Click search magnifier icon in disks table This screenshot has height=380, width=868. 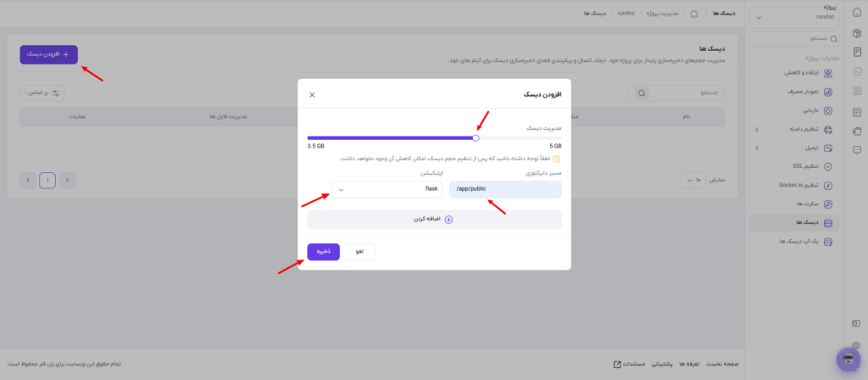642,93
